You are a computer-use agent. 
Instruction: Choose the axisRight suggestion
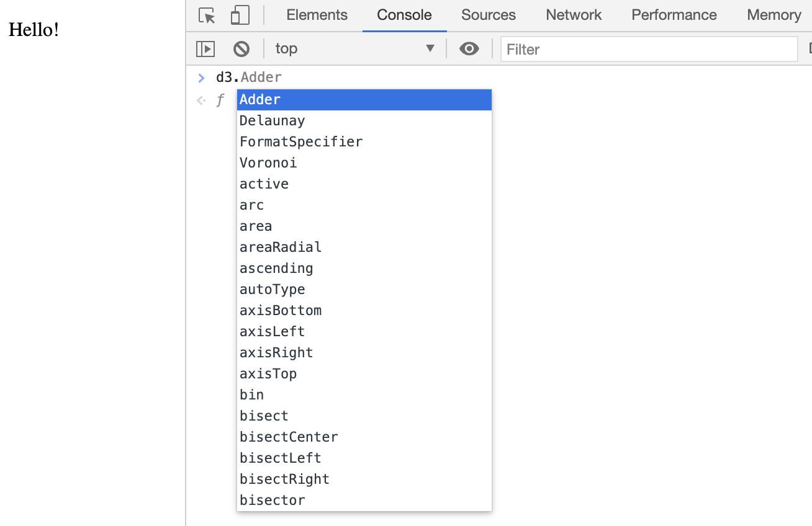(364, 353)
